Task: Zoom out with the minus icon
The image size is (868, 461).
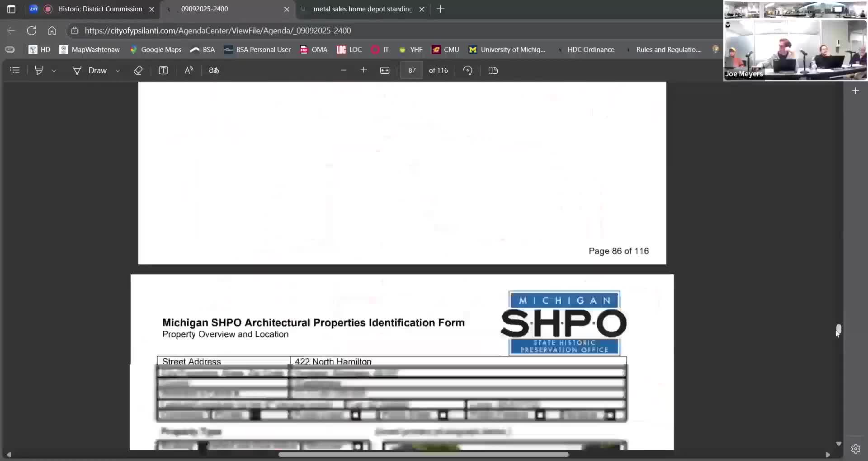Action: pos(343,71)
